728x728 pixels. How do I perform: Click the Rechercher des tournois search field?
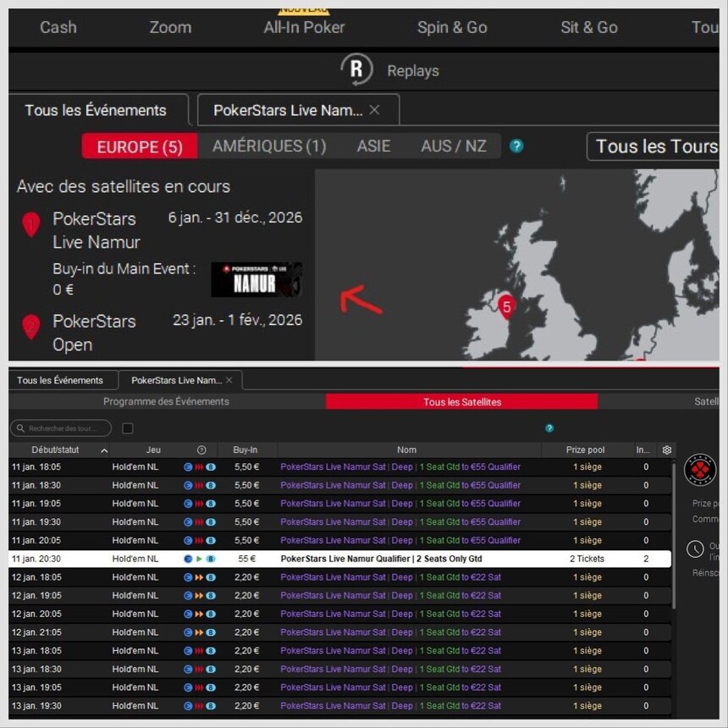(61, 428)
